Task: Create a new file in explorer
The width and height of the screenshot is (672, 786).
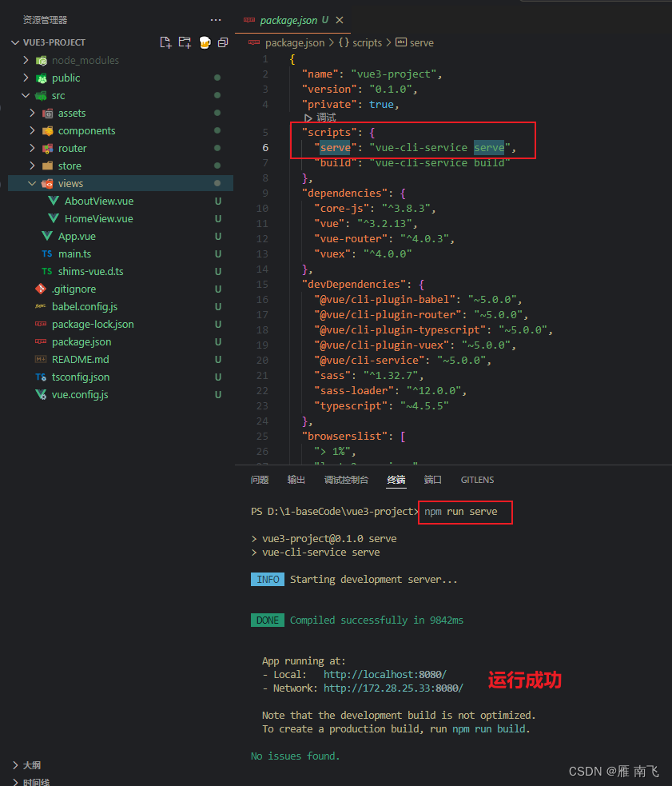Action: (165, 42)
